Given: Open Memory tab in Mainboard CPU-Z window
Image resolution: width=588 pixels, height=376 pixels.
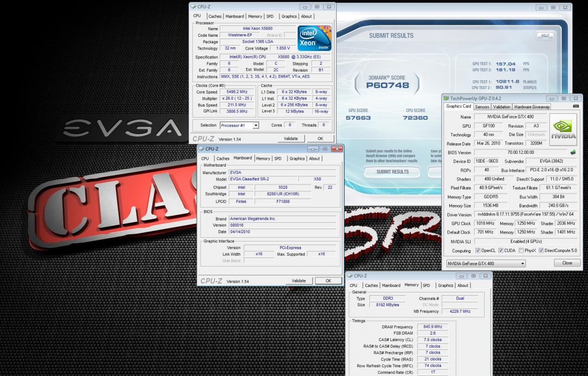Looking at the screenshot, I should [x=263, y=159].
